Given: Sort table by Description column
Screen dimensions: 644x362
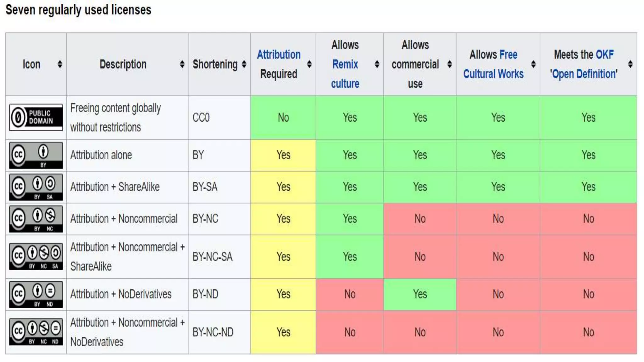Looking at the screenshot, I should tap(182, 64).
